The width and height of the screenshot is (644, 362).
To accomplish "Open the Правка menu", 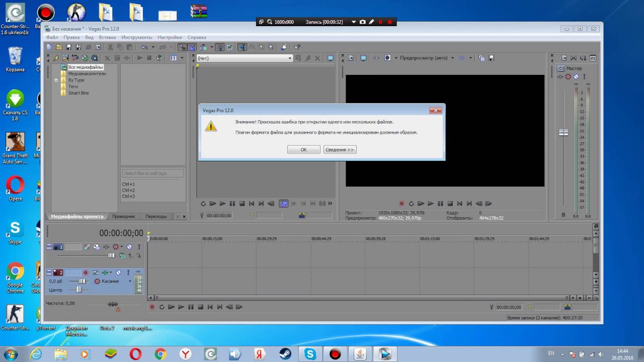I will 71,37.
